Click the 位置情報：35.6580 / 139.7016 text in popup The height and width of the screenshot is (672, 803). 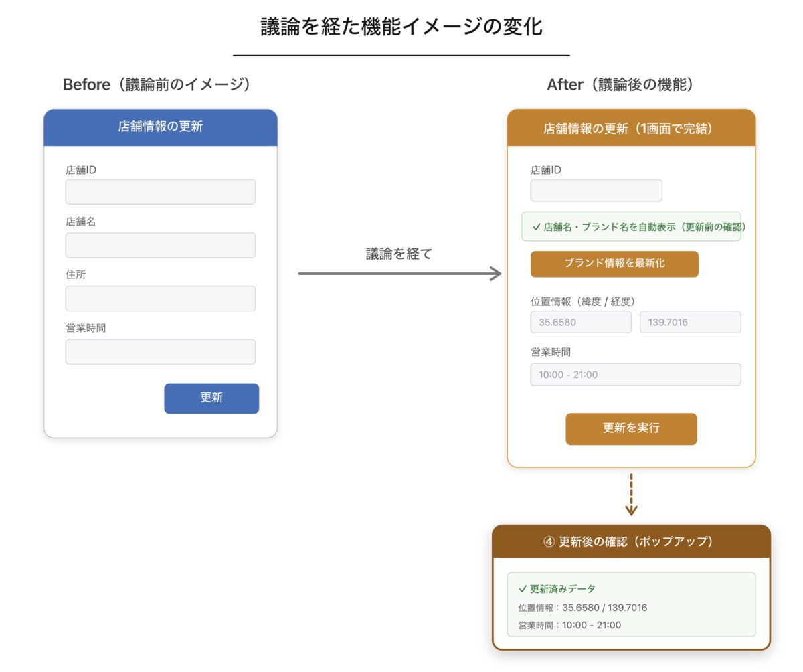(582, 608)
